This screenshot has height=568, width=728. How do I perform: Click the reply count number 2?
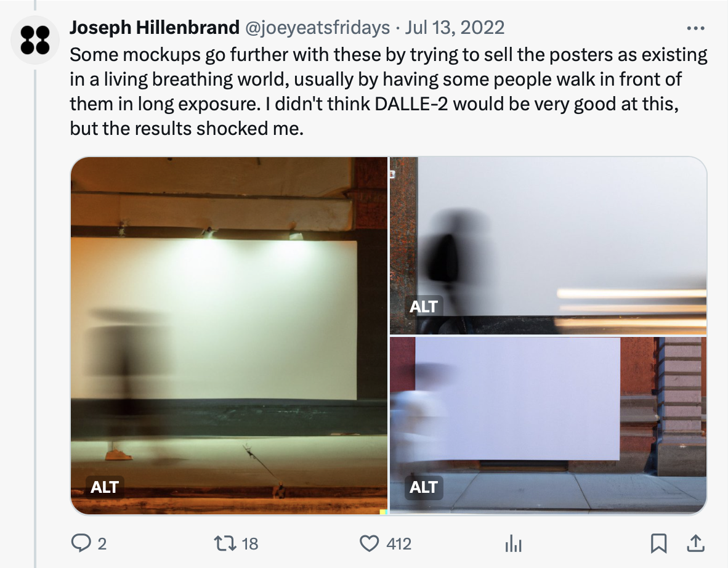tap(102, 544)
